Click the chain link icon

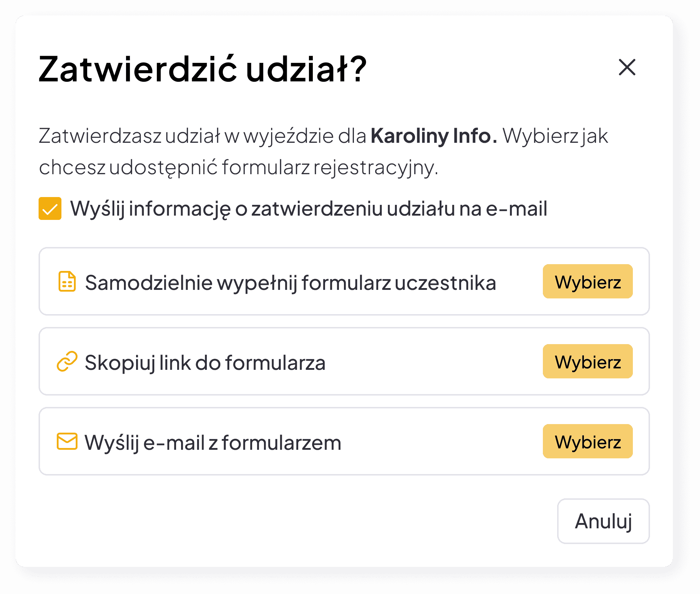click(67, 361)
